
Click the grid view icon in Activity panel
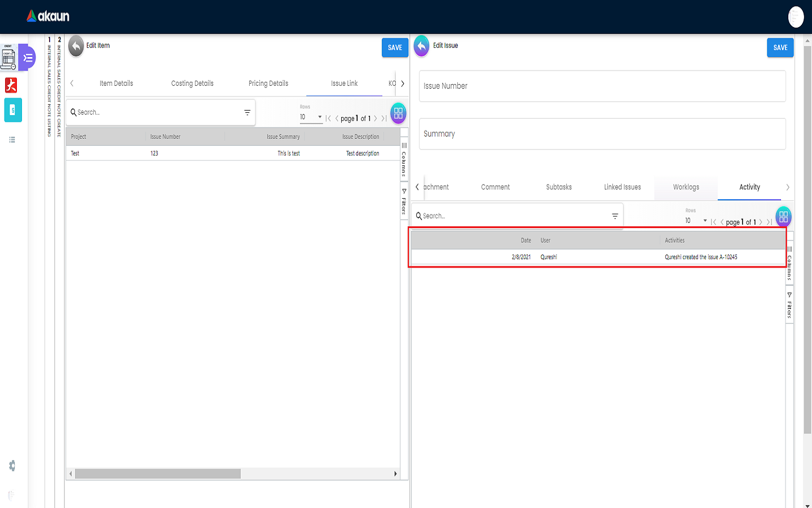point(783,216)
